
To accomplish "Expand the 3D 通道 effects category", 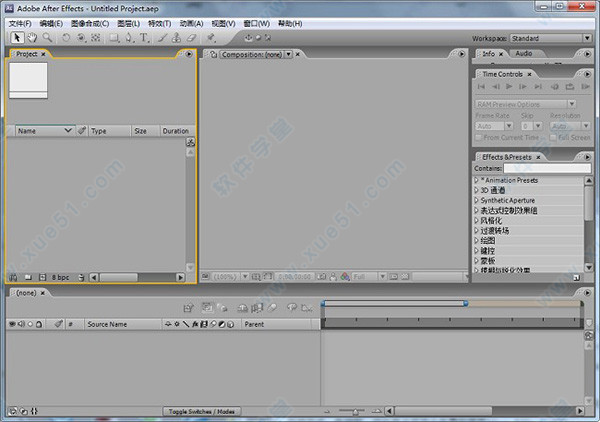I will 476,190.
